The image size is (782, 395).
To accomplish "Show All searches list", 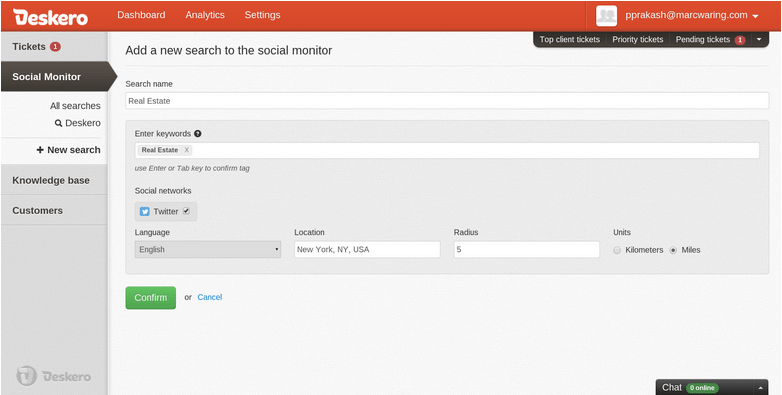I will point(75,106).
